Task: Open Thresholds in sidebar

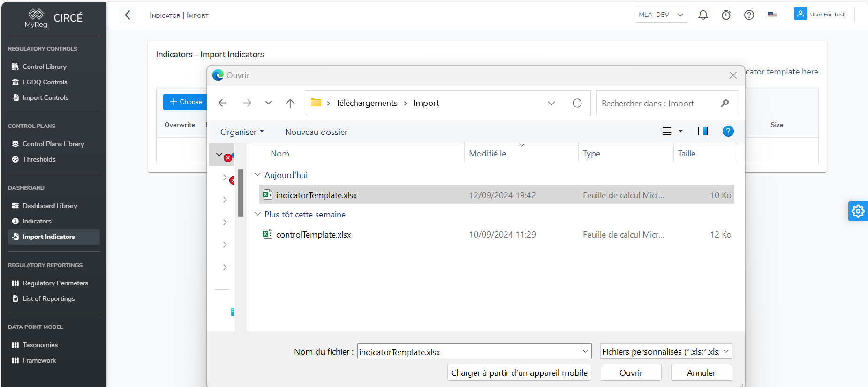Action: click(39, 159)
